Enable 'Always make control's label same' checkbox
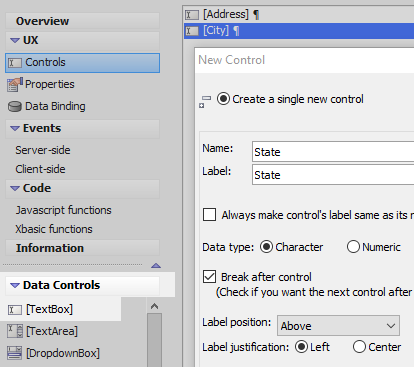This screenshot has height=367, width=414. click(209, 215)
